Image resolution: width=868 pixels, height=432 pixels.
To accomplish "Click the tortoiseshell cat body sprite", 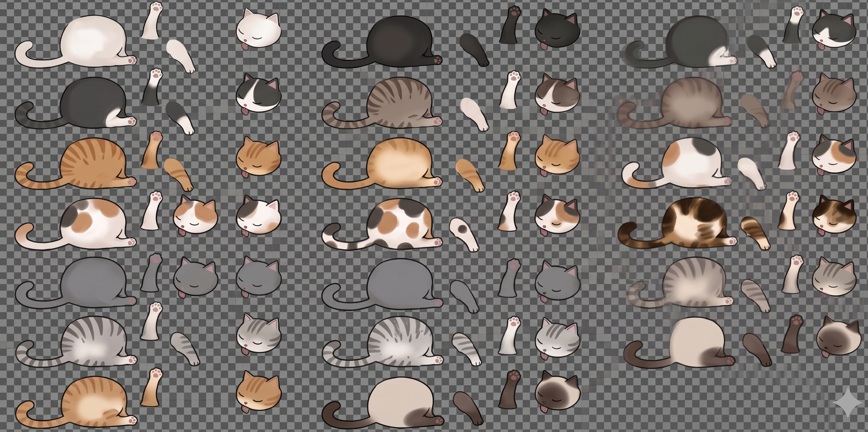I will click(x=677, y=223).
